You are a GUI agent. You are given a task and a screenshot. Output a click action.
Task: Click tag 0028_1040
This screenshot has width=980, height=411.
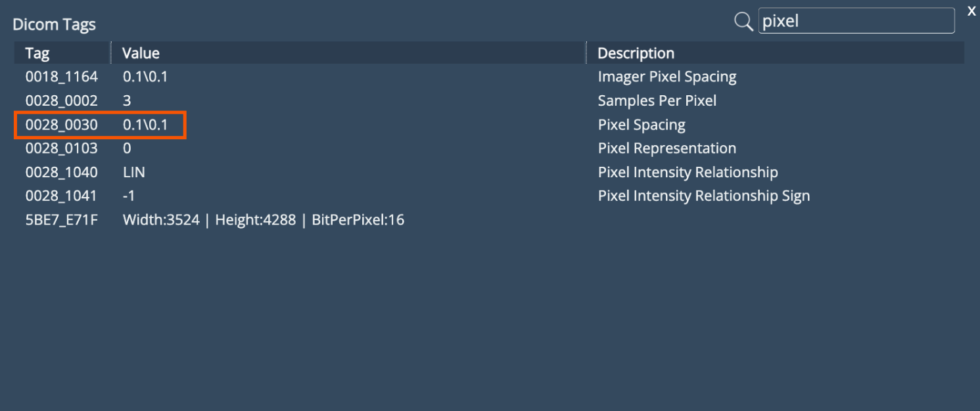pyautogui.click(x=61, y=173)
